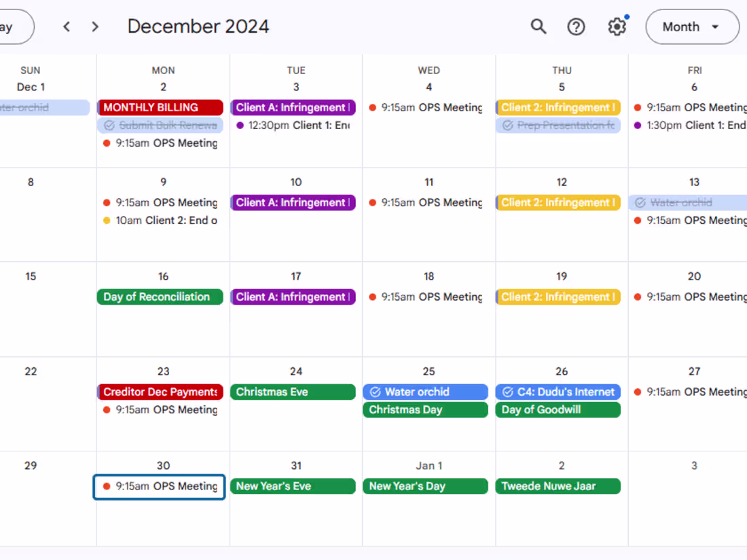Open 9:15am OPS Meeting on Friday 6
Viewport: 747px width, 560px height.
[689, 108]
